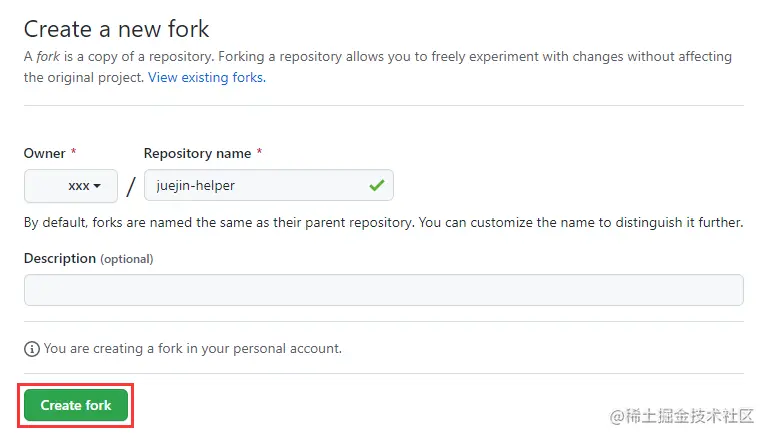Click the italic fork word in intro text
769x440 pixels.
[48, 57]
